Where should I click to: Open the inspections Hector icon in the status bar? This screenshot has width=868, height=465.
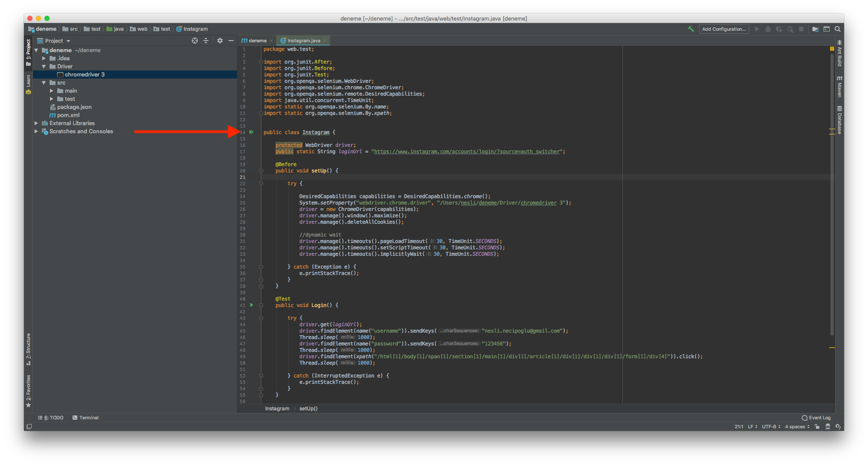pyautogui.click(x=827, y=427)
